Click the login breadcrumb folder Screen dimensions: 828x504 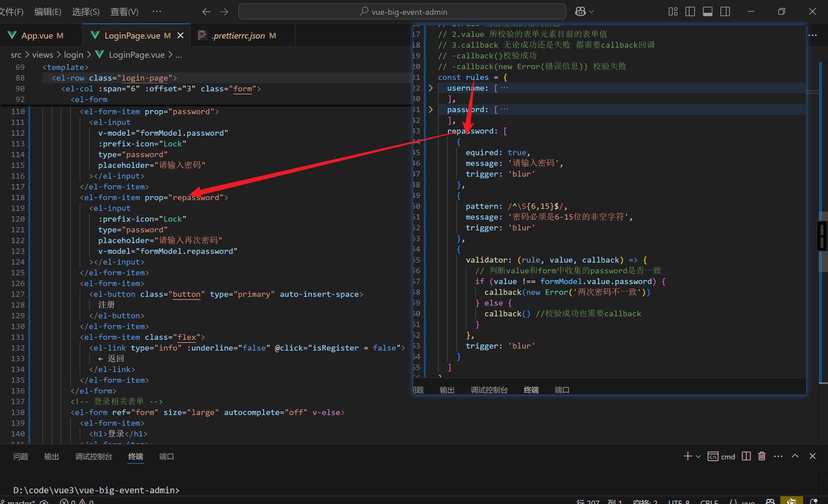click(x=73, y=55)
